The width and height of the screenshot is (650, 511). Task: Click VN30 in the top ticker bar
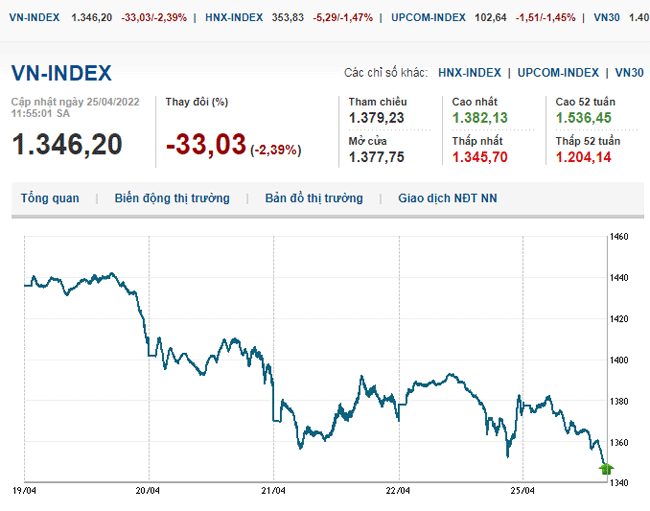tap(606, 18)
